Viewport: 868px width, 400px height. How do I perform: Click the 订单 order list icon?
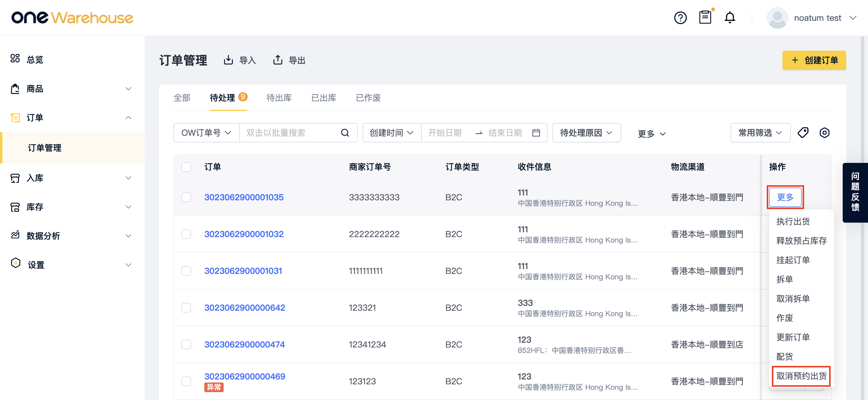coord(15,118)
